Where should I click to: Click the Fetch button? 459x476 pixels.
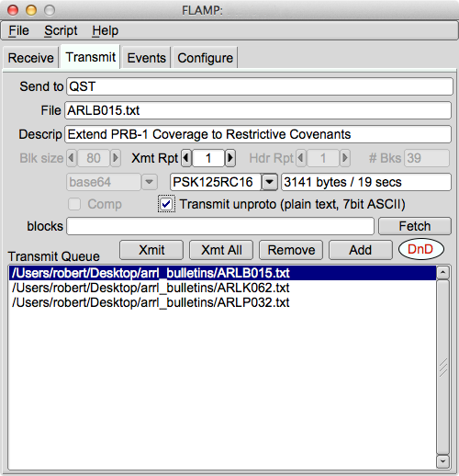415,226
